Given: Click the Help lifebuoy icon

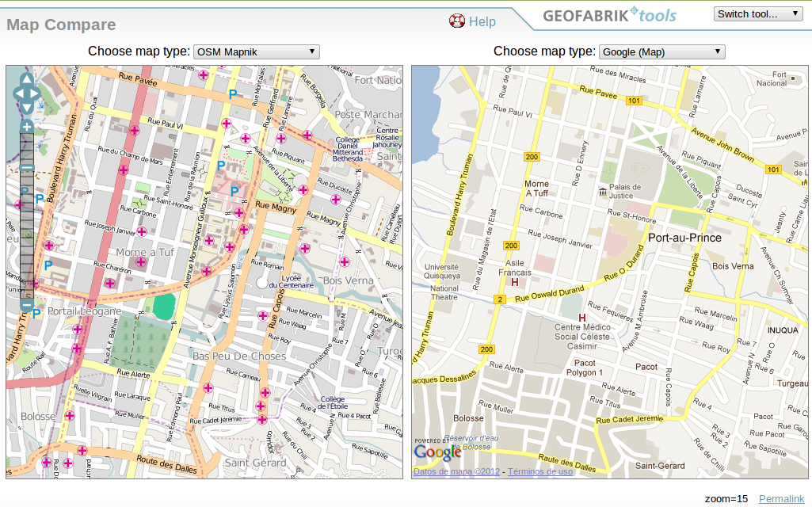Looking at the screenshot, I should 457,21.
